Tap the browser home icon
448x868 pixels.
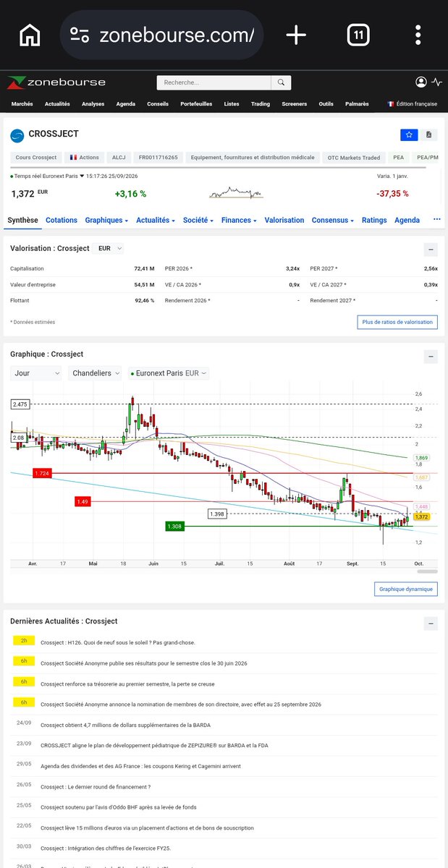point(30,34)
